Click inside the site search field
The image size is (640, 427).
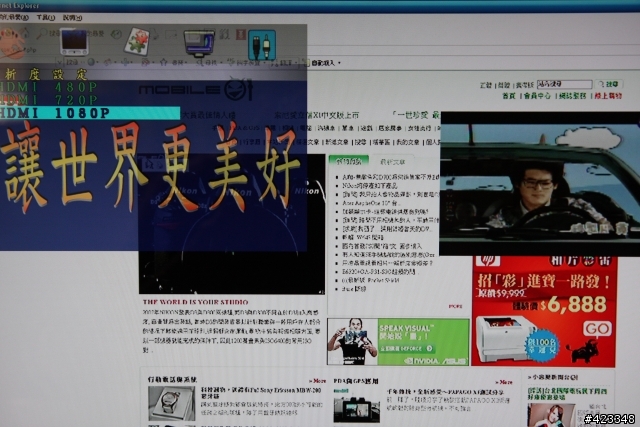tap(564, 84)
